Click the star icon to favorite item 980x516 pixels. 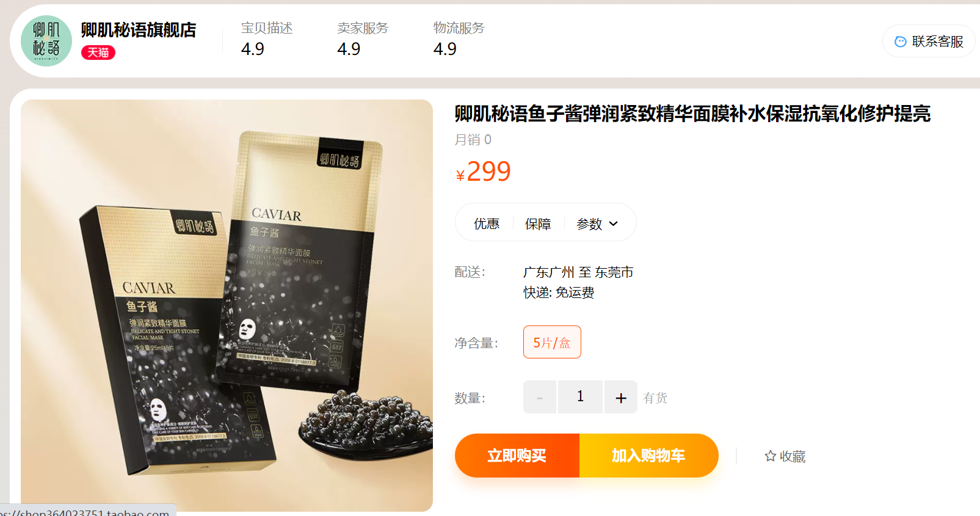point(771,456)
